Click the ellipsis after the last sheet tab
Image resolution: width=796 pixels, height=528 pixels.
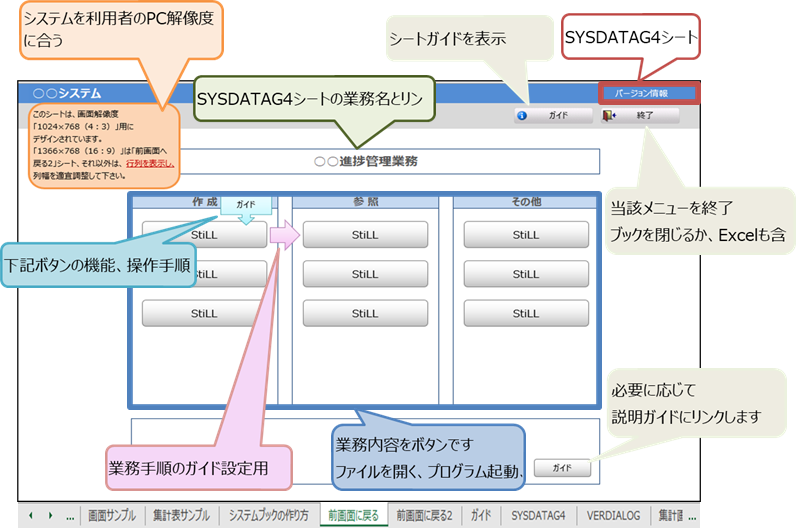[x=692, y=517]
